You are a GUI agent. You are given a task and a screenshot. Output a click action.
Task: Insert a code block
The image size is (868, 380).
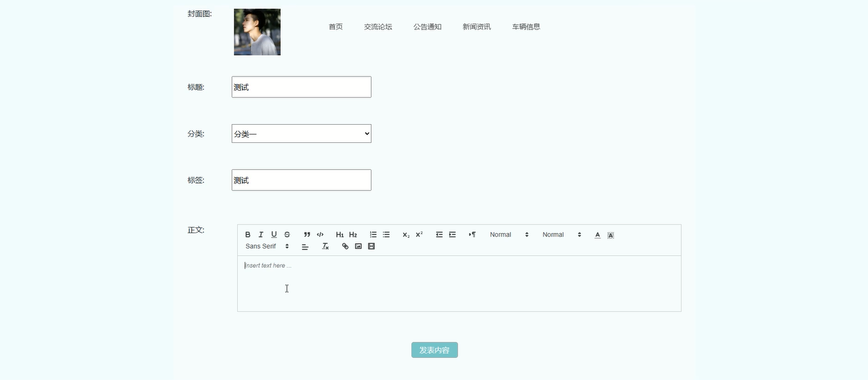(320, 234)
